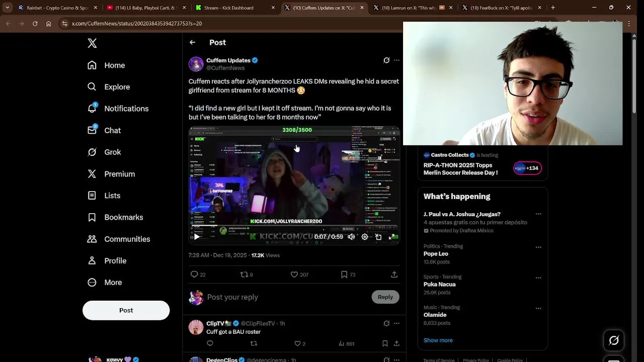
Task: Open Profile in sidebar
Action: (107, 260)
